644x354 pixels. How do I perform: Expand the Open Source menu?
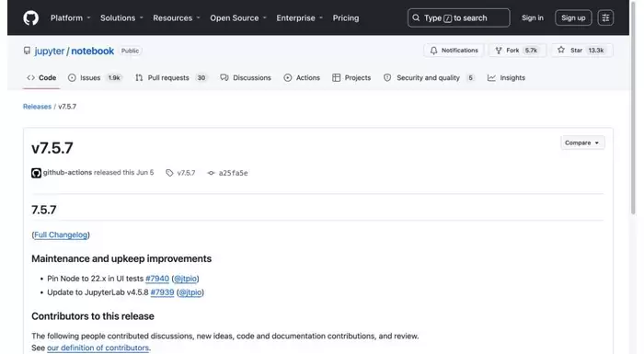pyautogui.click(x=238, y=18)
